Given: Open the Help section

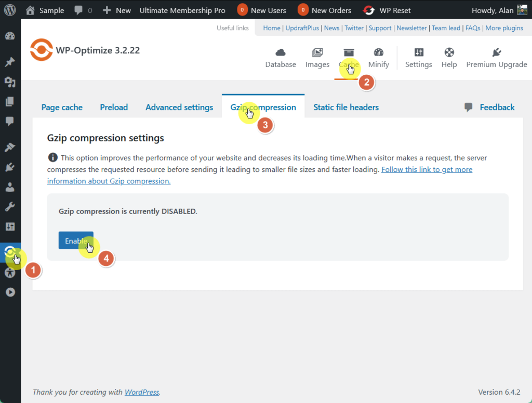Looking at the screenshot, I should point(449,58).
